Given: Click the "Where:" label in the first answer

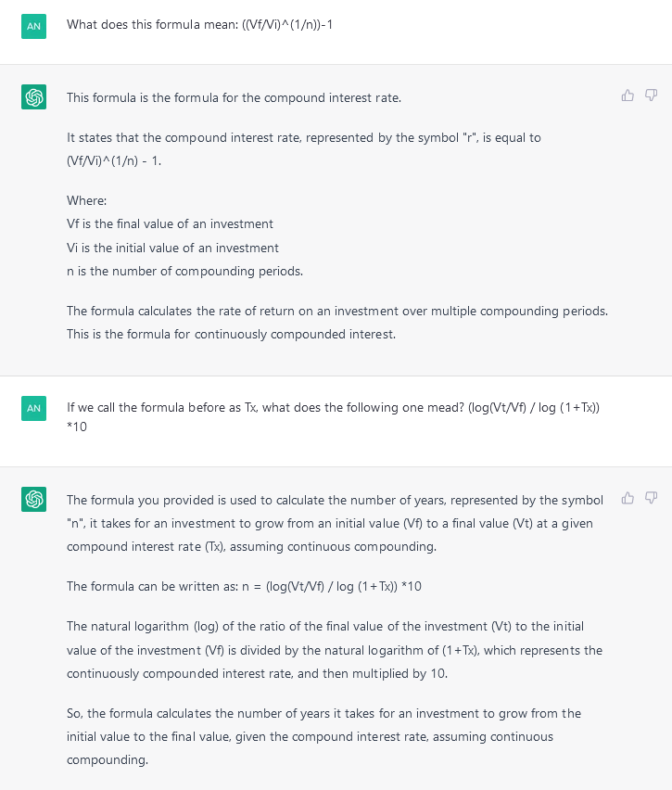Looking at the screenshot, I should 87,200.
